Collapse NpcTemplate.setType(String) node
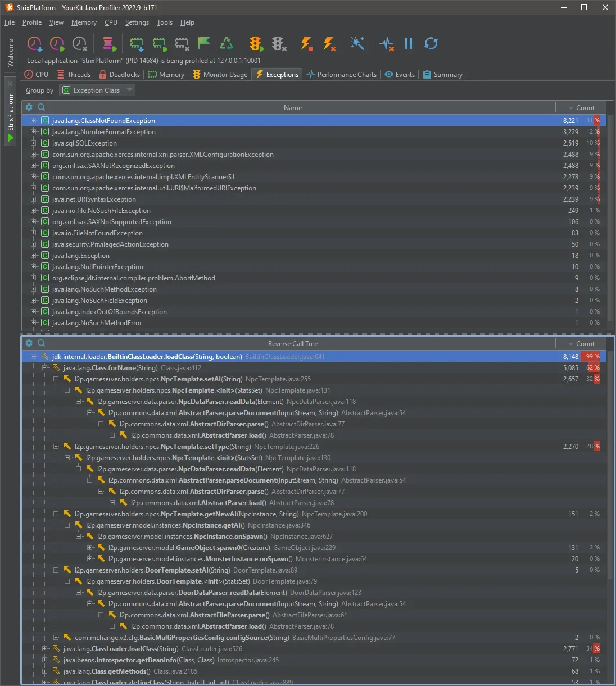This screenshot has width=616, height=686. [56, 447]
